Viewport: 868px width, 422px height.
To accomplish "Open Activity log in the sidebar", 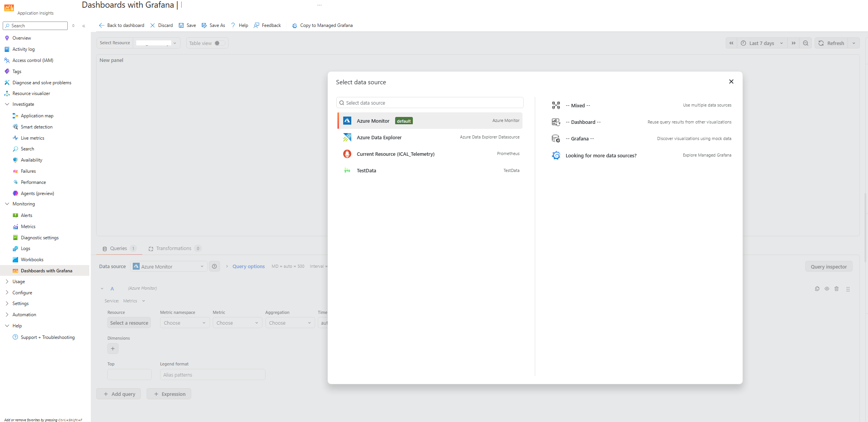I will tap(23, 49).
